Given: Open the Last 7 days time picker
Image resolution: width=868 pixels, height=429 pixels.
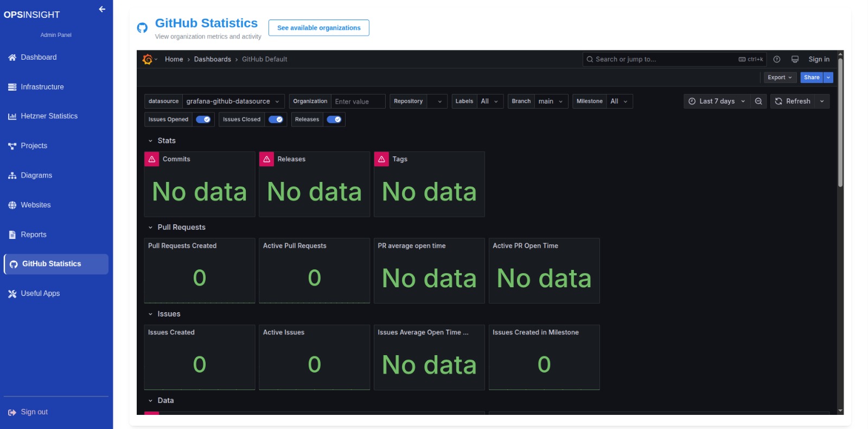Looking at the screenshot, I should click(717, 102).
